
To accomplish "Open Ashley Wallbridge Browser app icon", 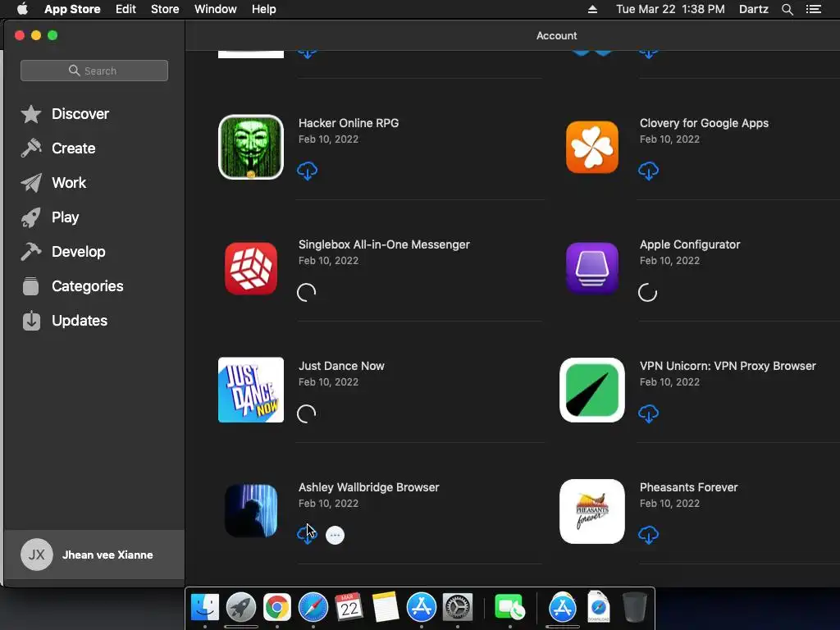I will pyautogui.click(x=251, y=511).
